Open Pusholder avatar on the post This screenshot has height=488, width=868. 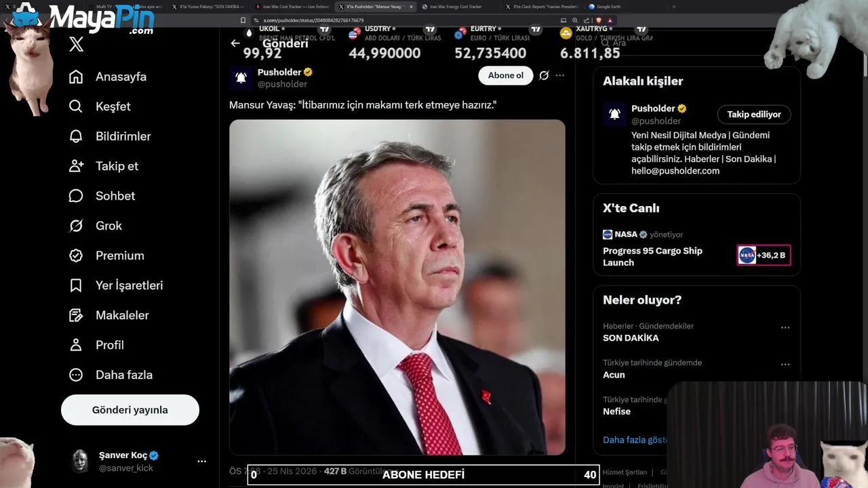[x=241, y=77]
